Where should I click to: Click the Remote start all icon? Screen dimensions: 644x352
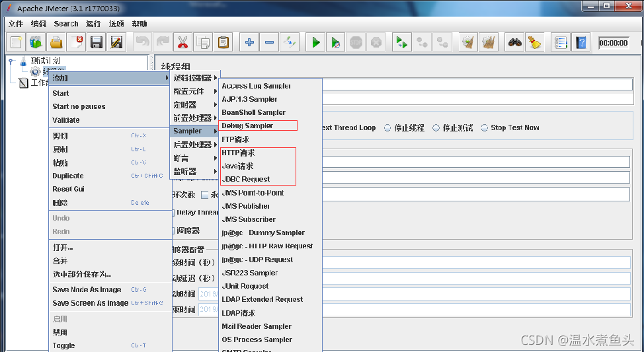(x=402, y=42)
